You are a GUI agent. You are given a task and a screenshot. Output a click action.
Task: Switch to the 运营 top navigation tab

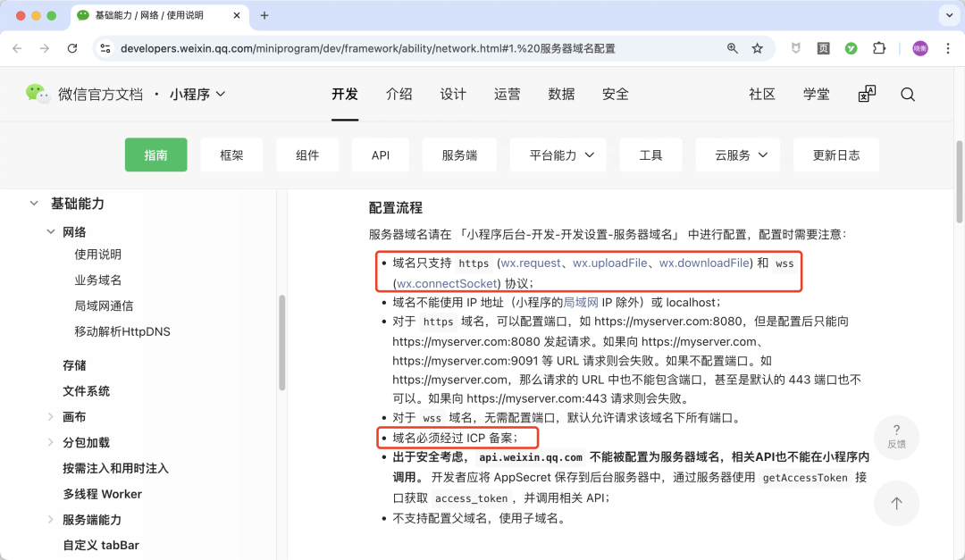click(x=508, y=94)
